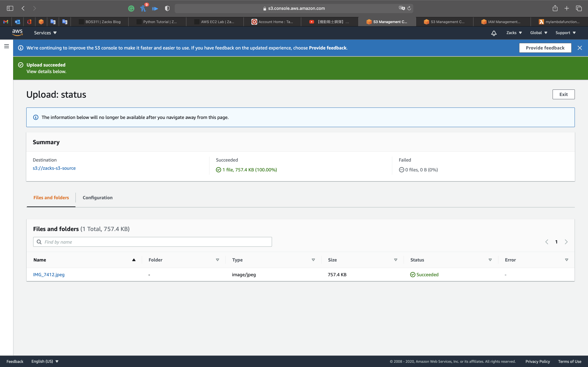Screen dimensions: 588x367
Task: Open the AWS hamburger side navigation menu
Action: click(x=7, y=46)
